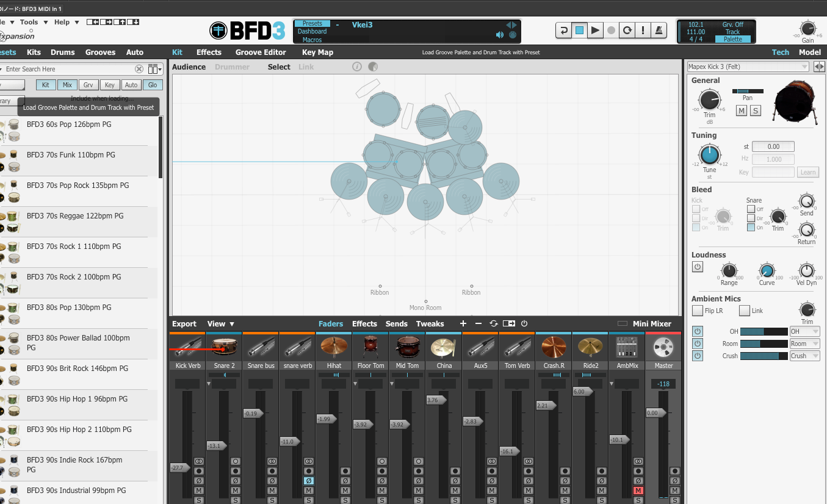Screen dimensions: 827x504
Task: Toggle the OH ambient mic power button
Action: coord(698,331)
